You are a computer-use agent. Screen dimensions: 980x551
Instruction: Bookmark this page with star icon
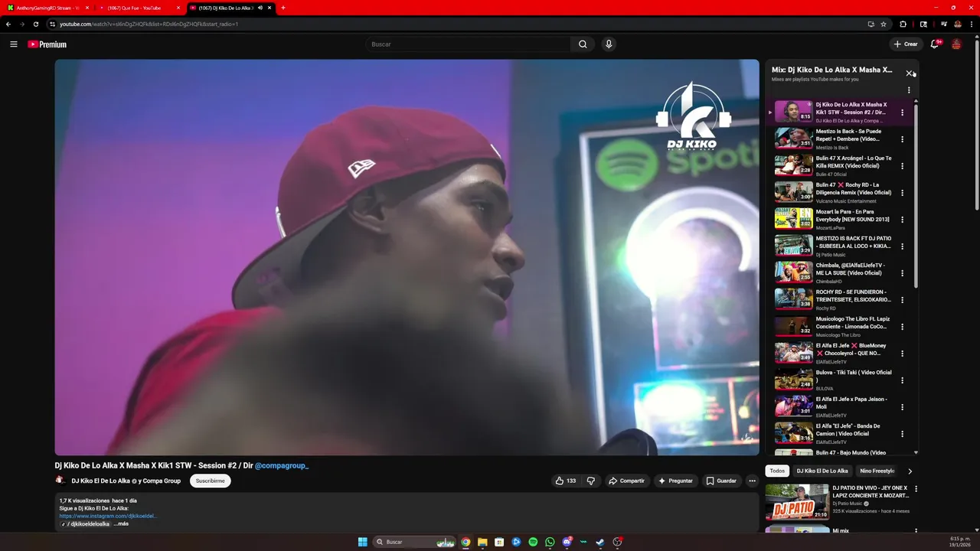tap(884, 24)
